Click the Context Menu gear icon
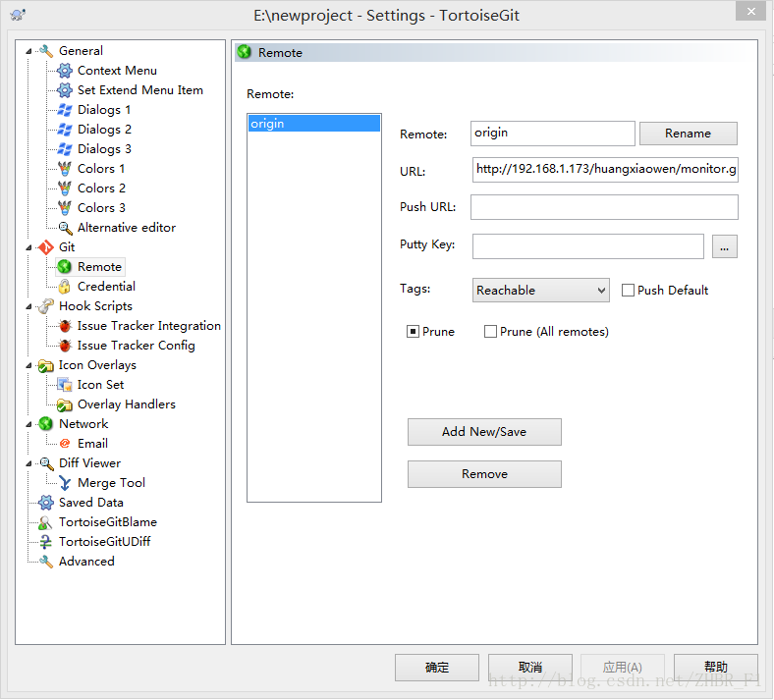Viewport: 774px width, 700px height. [65, 71]
